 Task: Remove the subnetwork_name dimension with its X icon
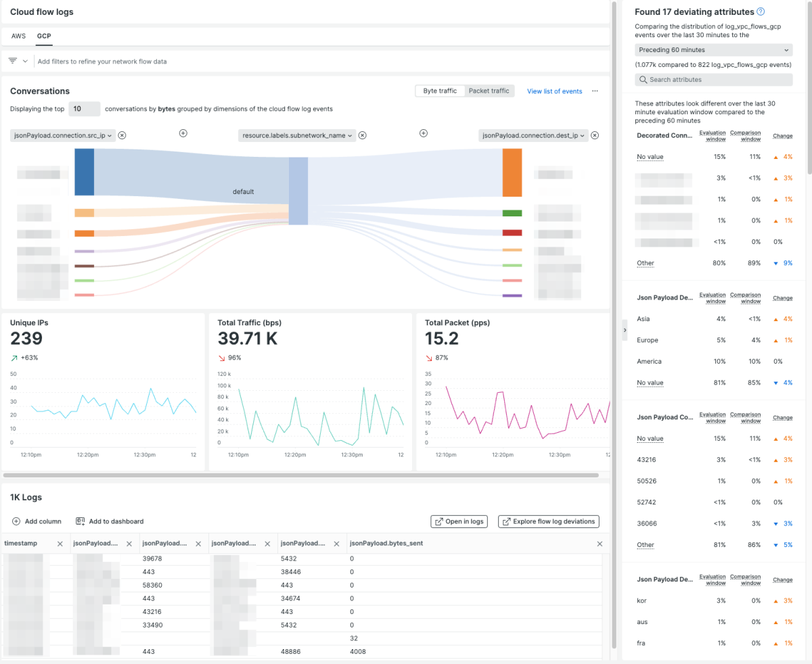tap(362, 135)
